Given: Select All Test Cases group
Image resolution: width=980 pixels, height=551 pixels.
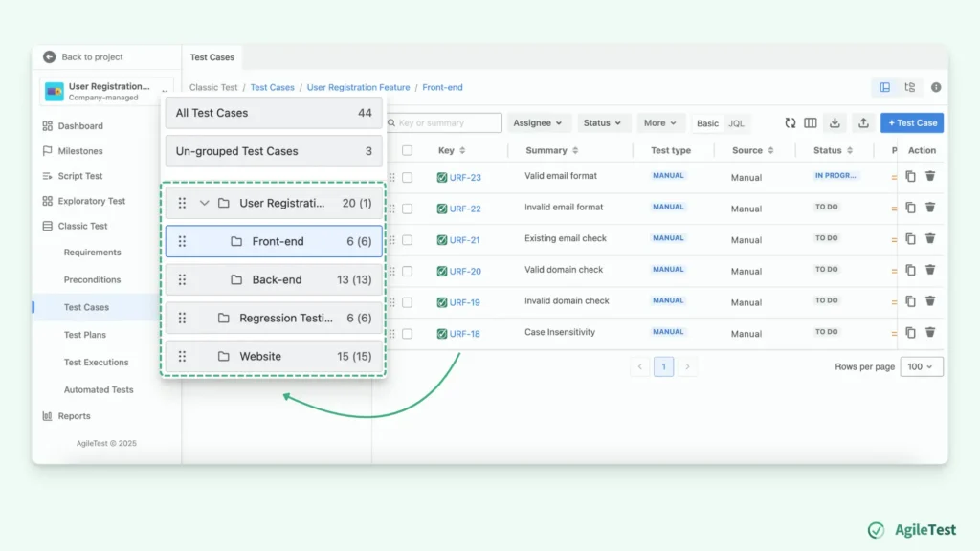Looking at the screenshot, I should point(274,113).
